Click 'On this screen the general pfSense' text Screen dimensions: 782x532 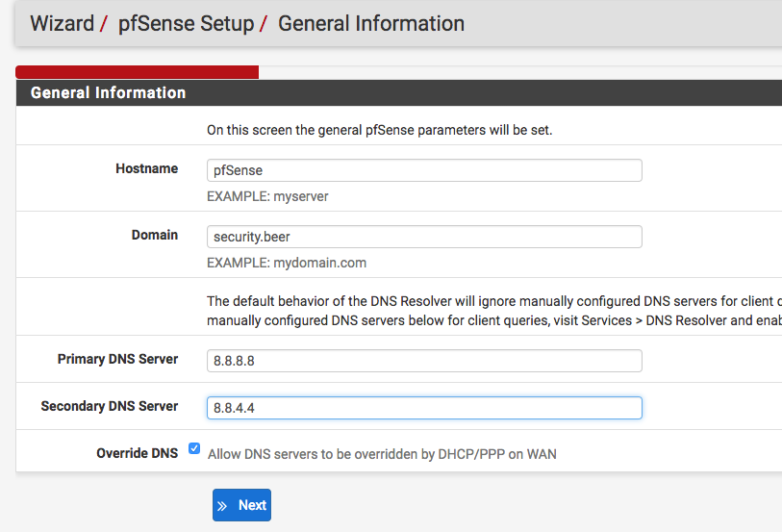click(380, 130)
